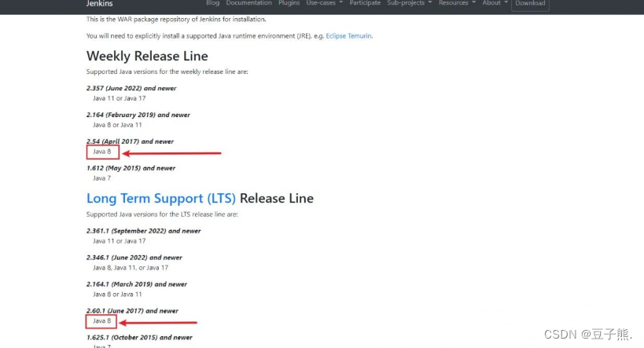
Task: Open the Plugins navbar link
Action: click(x=289, y=3)
